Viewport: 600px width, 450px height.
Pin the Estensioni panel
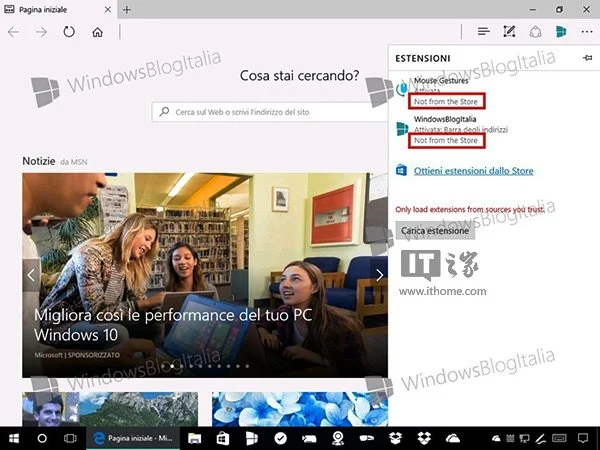pos(587,58)
